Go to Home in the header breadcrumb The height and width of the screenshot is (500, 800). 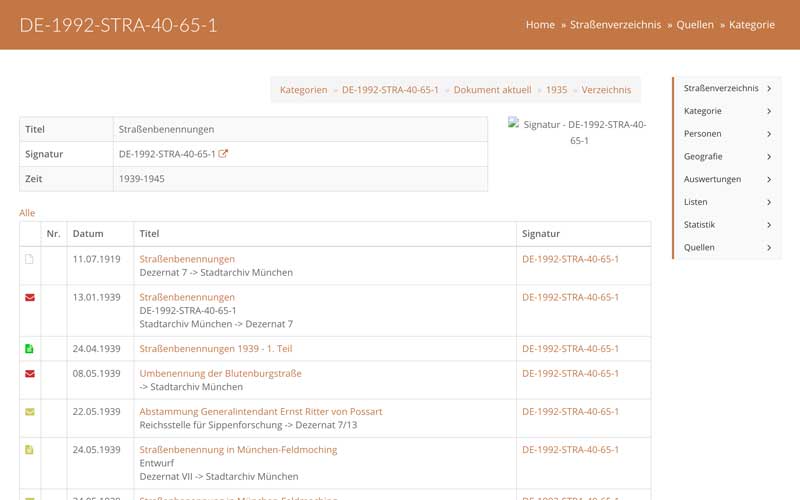point(540,25)
